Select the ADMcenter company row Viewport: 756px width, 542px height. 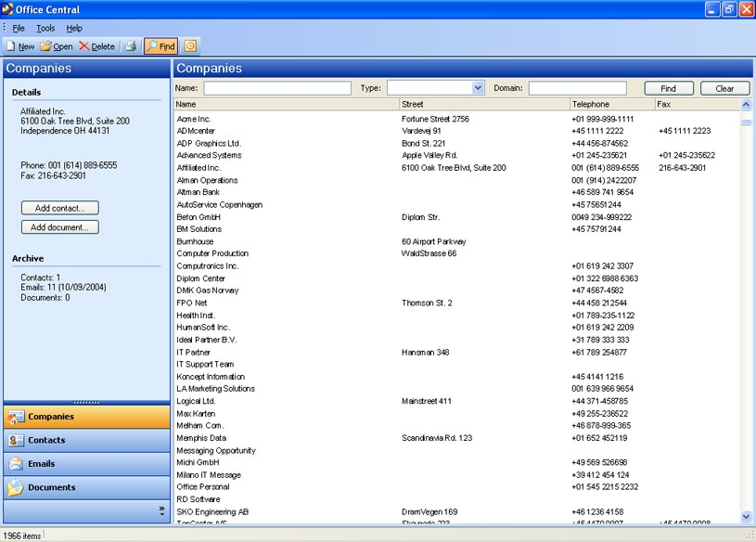[x=456, y=131]
